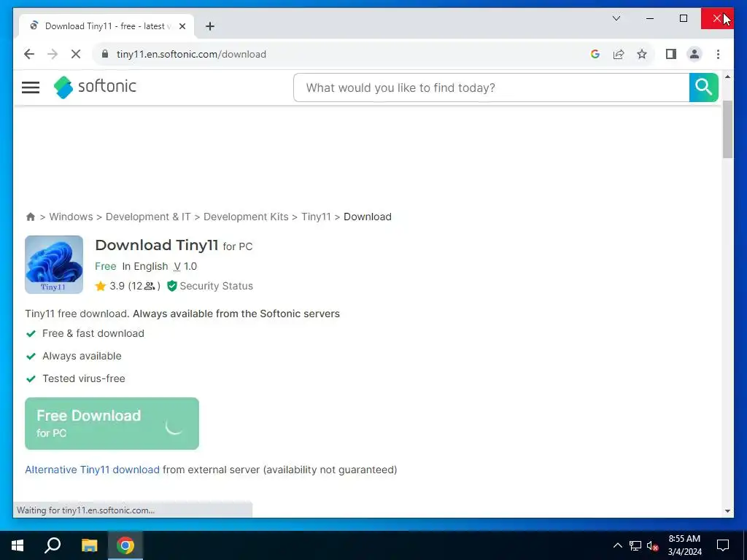
Task: Click the Softonic logo
Action: click(95, 87)
